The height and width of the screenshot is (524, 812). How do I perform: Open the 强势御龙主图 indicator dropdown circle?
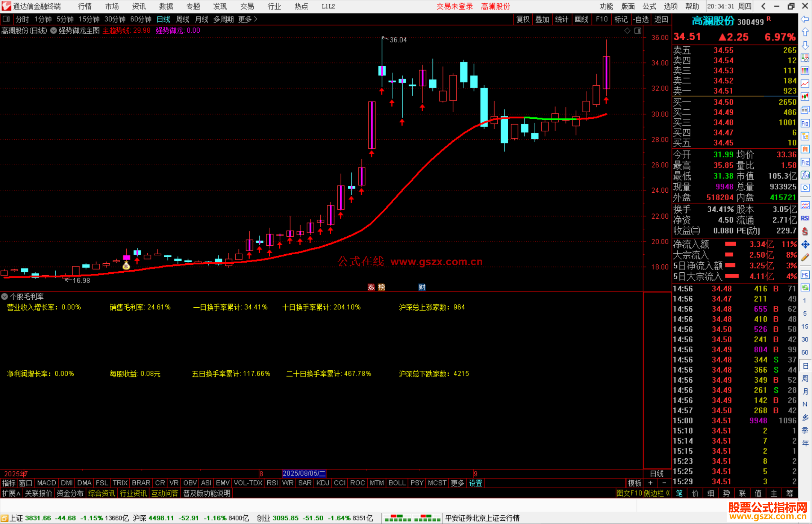54,30
